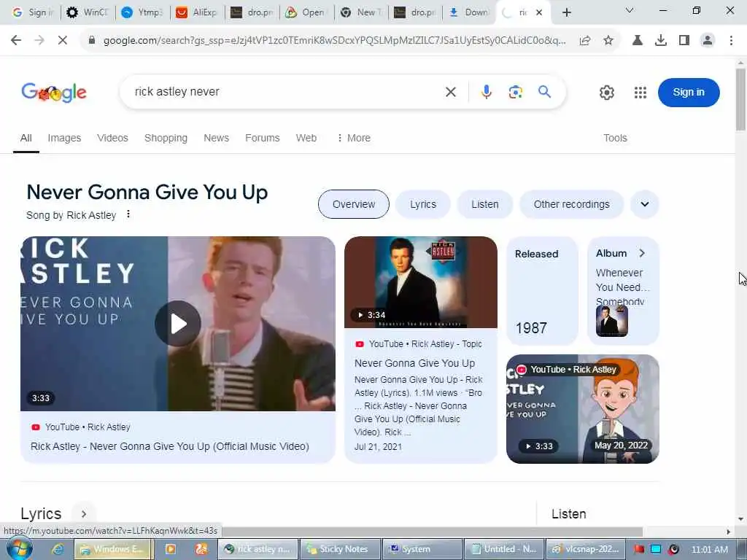Select the Forums search filter
The height and width of the screenshot is (560, 747).
[x=263, y=138]
